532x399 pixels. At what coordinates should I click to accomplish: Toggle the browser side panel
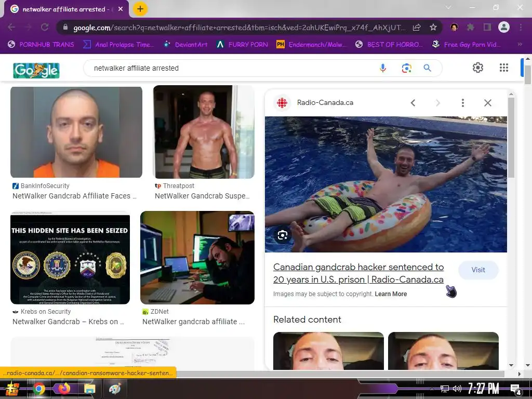click(x=487, y=27)
